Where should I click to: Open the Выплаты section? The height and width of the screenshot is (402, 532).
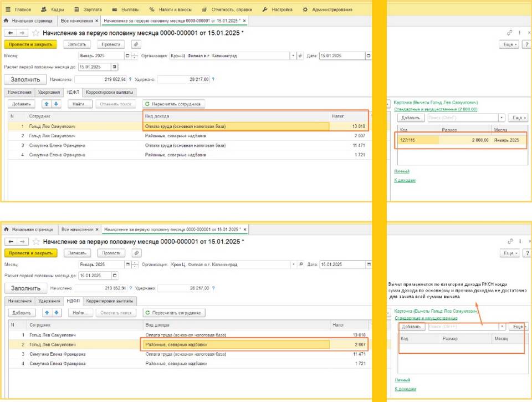tap(126, 9)
